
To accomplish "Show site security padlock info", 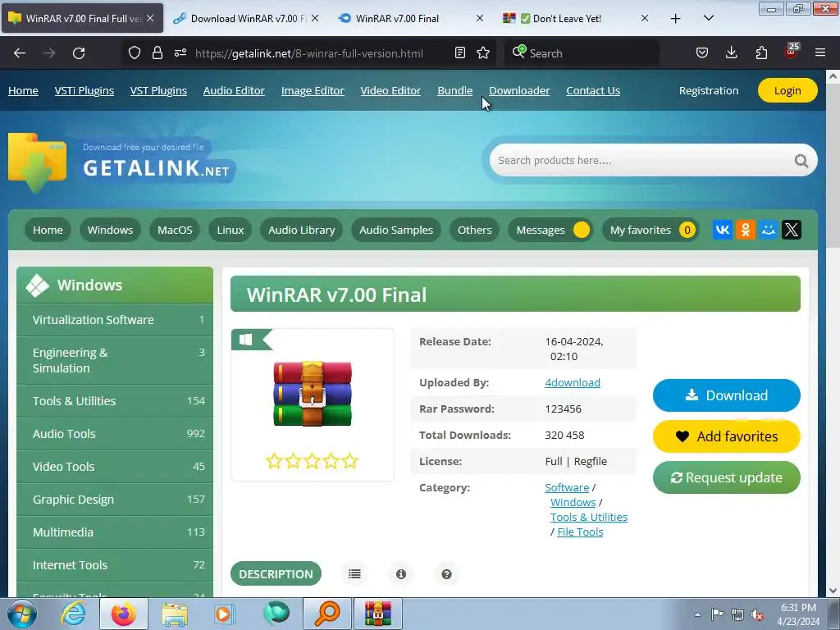I will click(x=157, y=53).
